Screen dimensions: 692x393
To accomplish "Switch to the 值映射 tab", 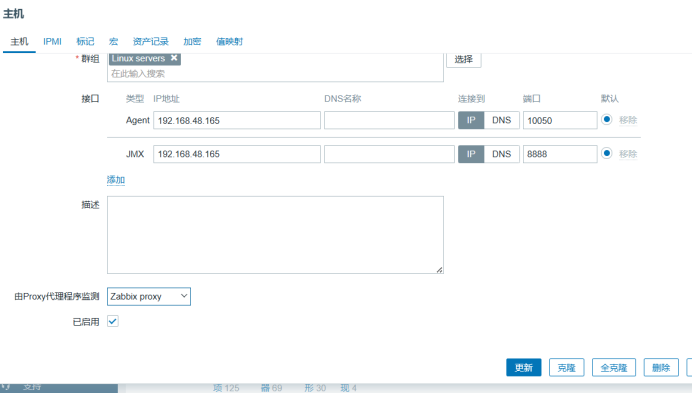I will 229,42.
